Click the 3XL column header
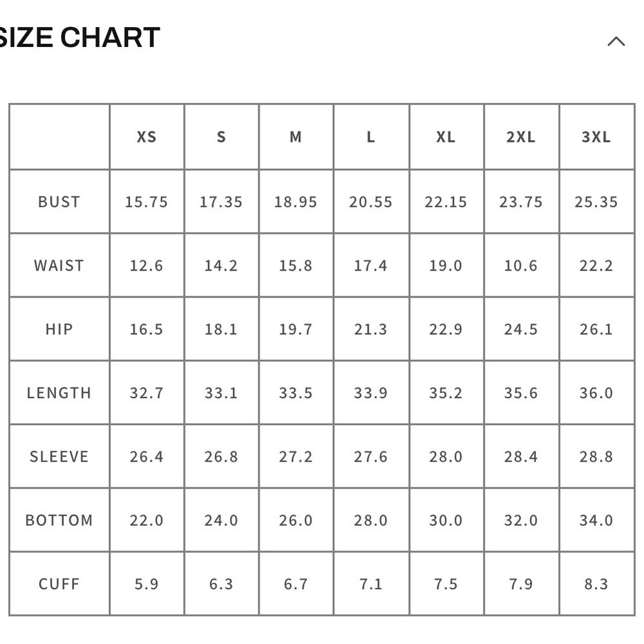The image size is (644, 644). tap(596, 137)
